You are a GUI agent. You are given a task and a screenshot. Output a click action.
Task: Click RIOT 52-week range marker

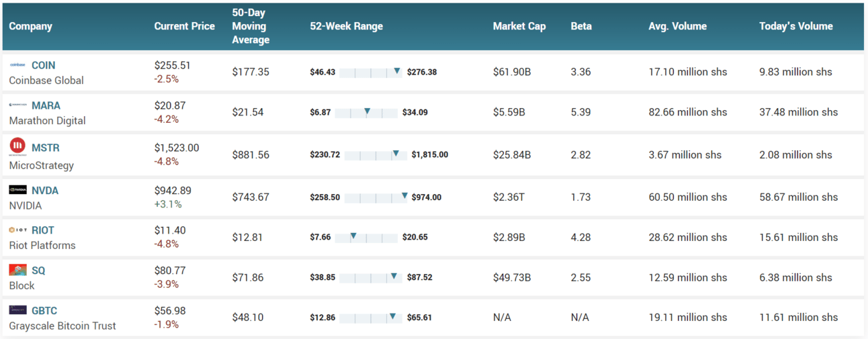353,236
